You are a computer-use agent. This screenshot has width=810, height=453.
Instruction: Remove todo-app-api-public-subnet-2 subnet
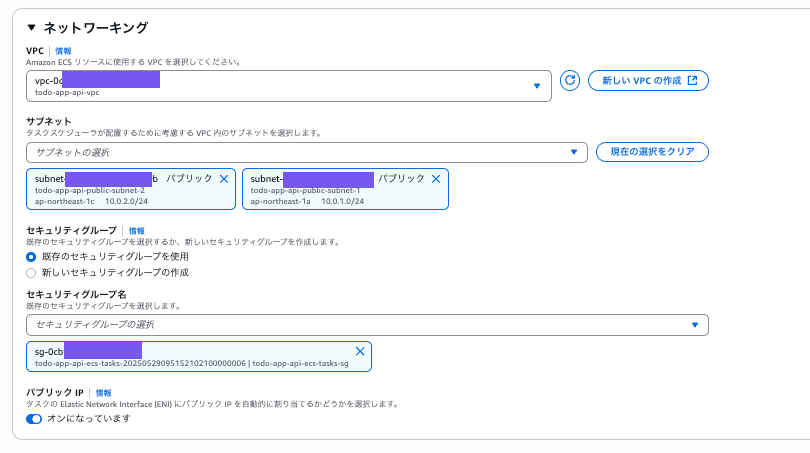(x=224, y=179)
